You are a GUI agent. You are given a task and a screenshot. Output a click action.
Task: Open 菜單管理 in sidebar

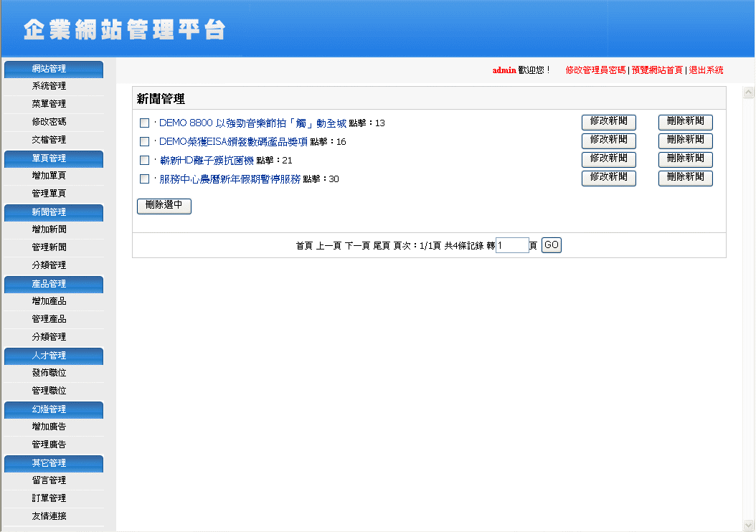(49, 104)
